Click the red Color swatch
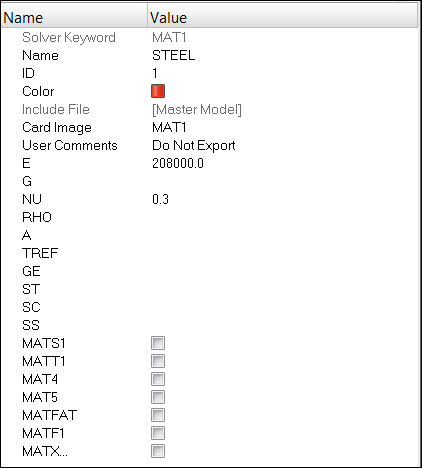This screenshot has height=468, width=422. tap(158, 91)
